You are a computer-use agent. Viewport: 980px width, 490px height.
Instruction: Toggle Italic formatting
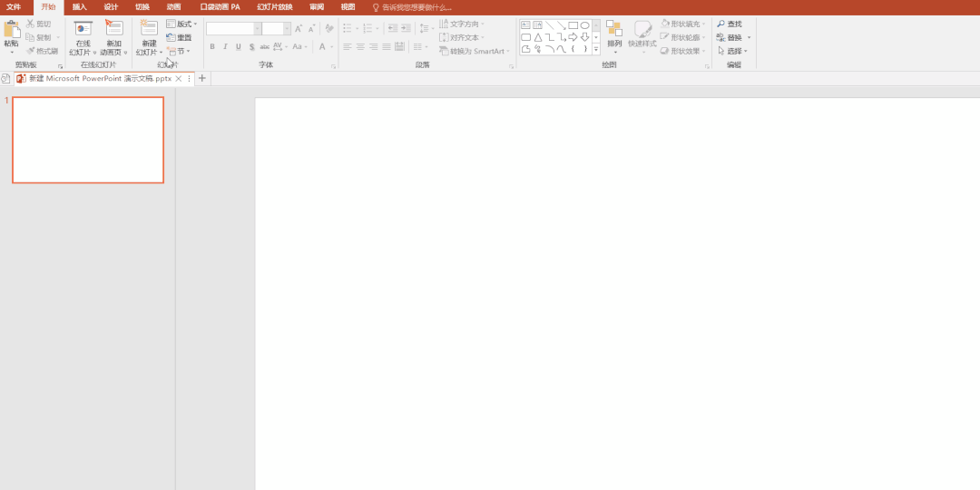(x=226, y=47)
